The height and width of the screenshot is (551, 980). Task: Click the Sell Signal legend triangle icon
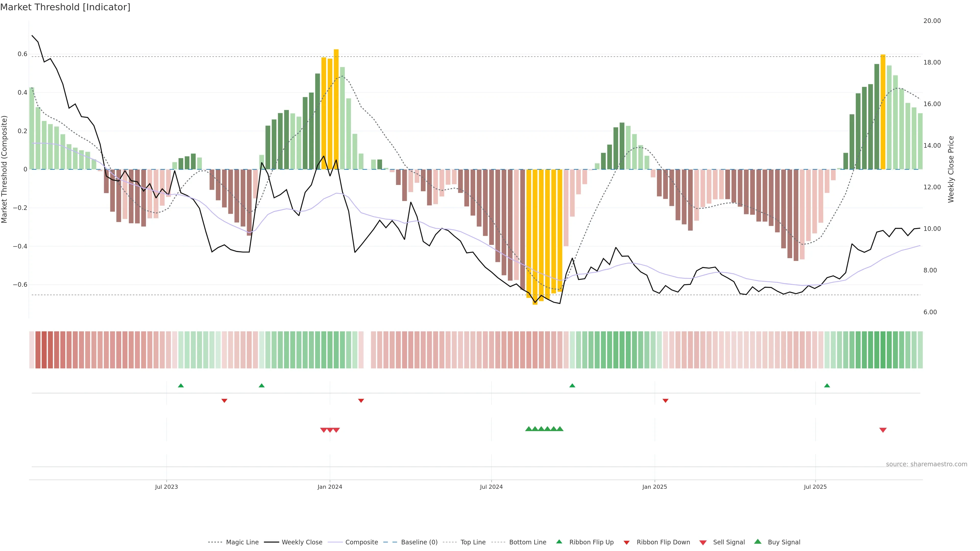coord(703,543)
